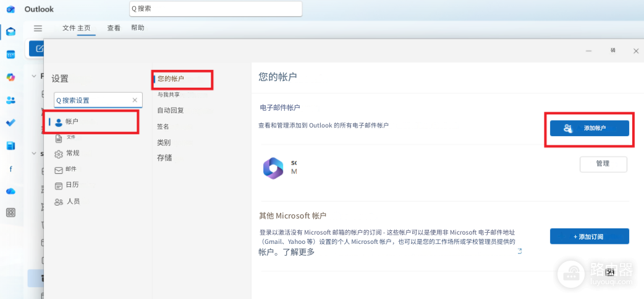This screenshot has width=644, height=299.
Task: Click the gear icon beside 常规
Action: click(59, 154)
